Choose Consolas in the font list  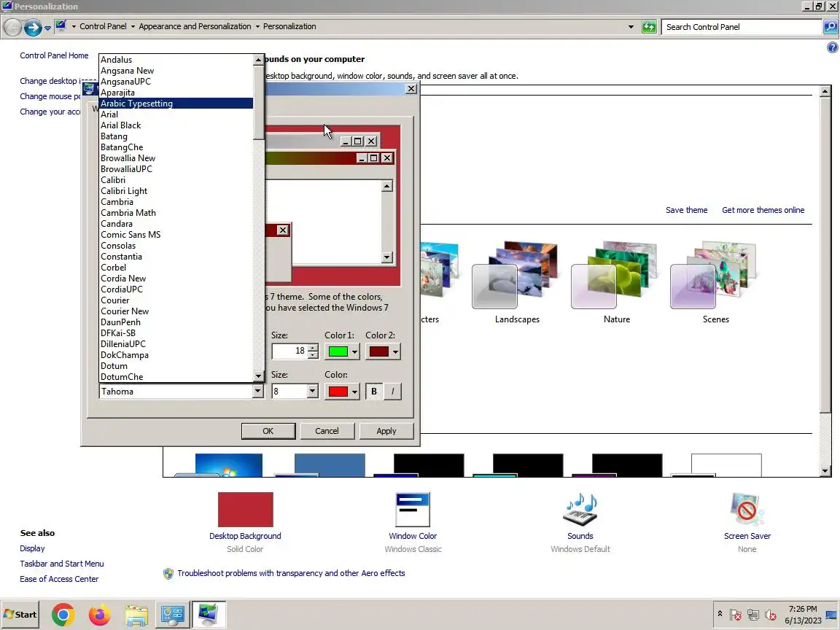pos(176,245)
